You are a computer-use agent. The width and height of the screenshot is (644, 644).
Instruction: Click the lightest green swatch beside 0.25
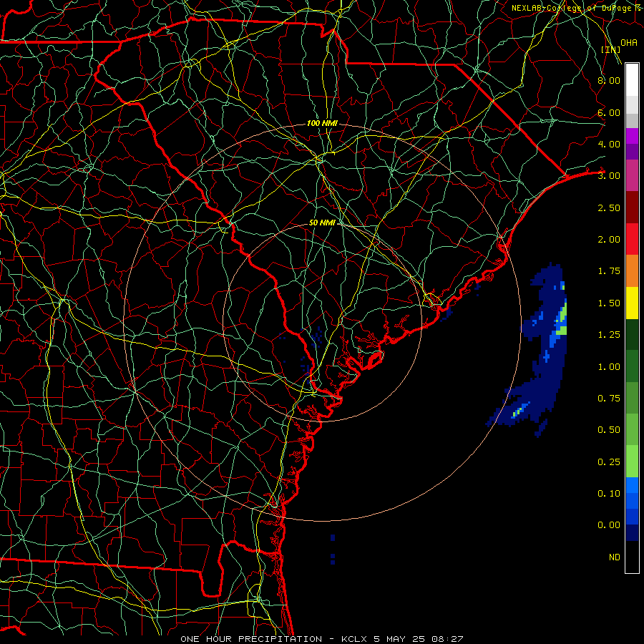coord(632,462)
